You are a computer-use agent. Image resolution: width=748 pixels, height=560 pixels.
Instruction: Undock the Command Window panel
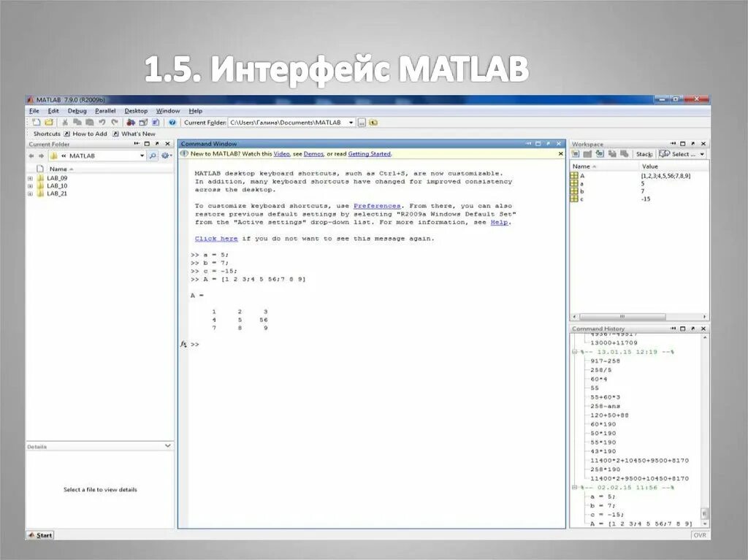(548, 144)
